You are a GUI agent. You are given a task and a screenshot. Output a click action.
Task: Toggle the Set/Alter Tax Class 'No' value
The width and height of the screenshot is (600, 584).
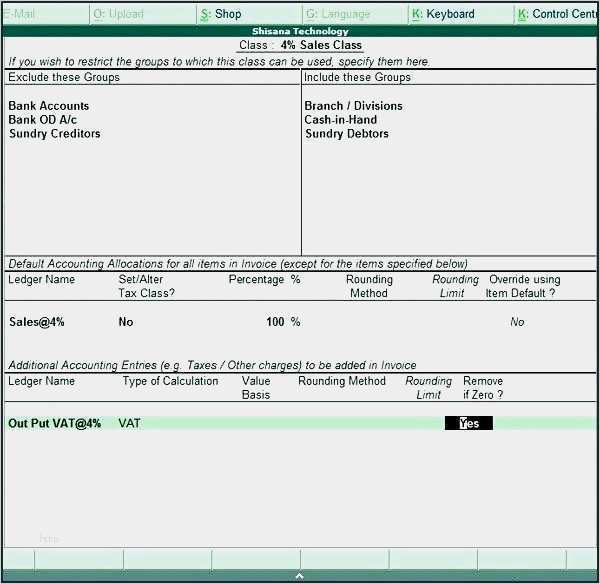126,322
